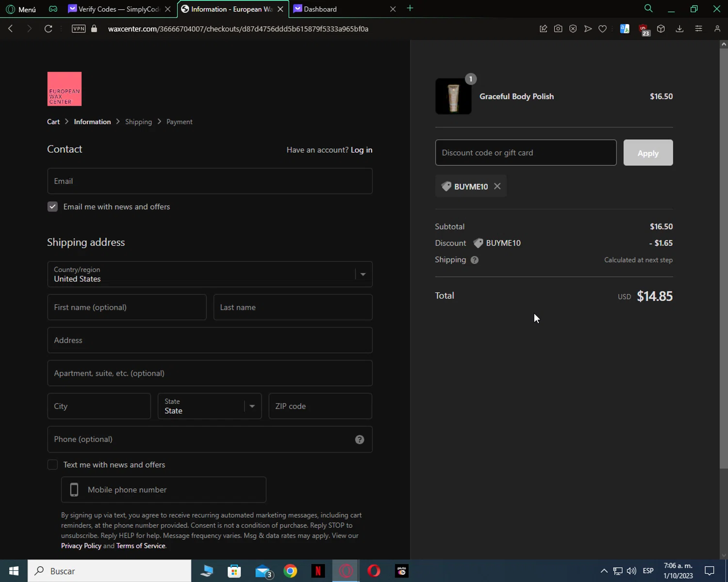The height and width of the screenshot is (582, 728).
Task: Click the Apply discount button
Action: [648, 152]
